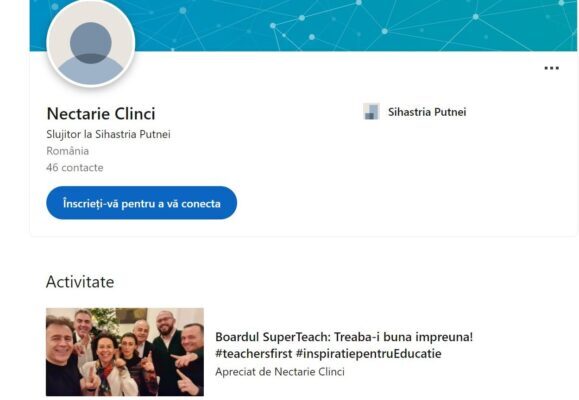View the 46 contacte count

[x=75, y=168]
